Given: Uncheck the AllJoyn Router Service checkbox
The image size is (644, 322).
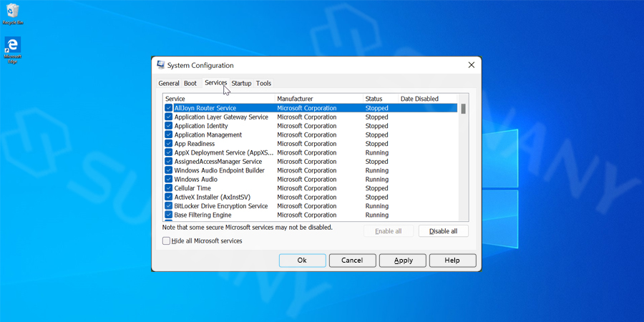Looking at the screenshot, I should (168, 108).
